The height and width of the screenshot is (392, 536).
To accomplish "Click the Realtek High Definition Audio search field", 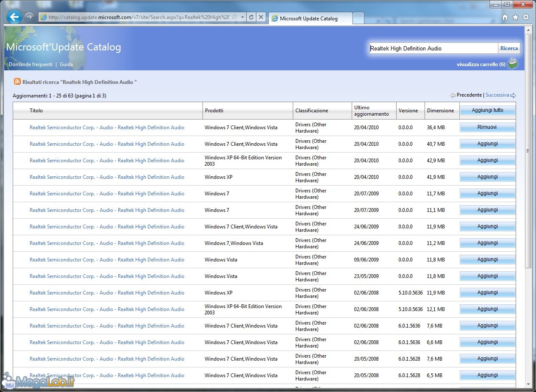I will pyautogui.click(x=433, y=48).
